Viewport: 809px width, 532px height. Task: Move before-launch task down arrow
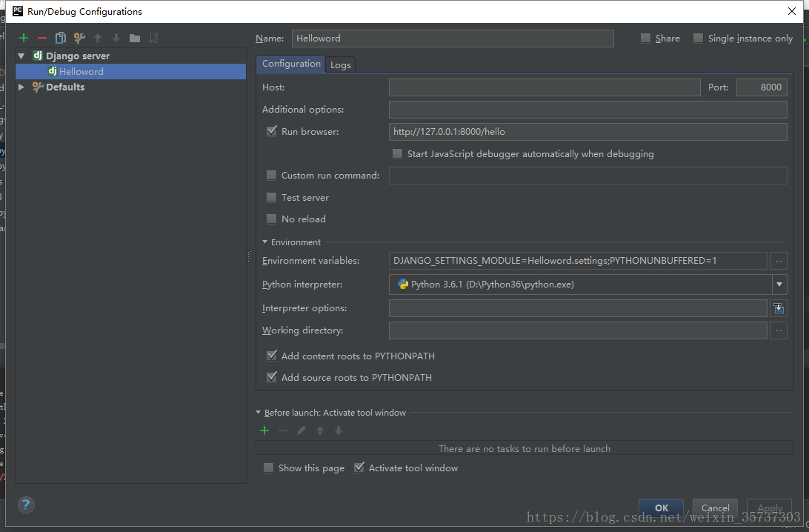[339, 430]
